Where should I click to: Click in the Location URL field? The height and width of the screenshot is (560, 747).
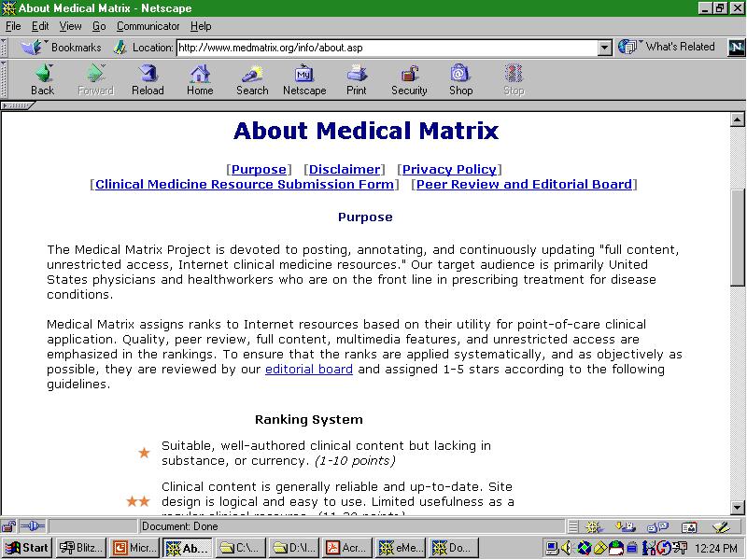click(x=388, y=48)
